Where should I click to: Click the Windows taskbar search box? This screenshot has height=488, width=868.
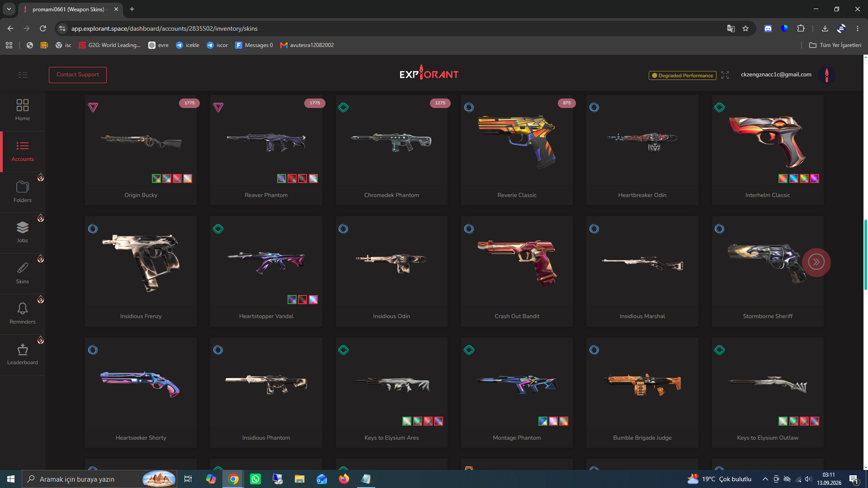coord(99,479)
